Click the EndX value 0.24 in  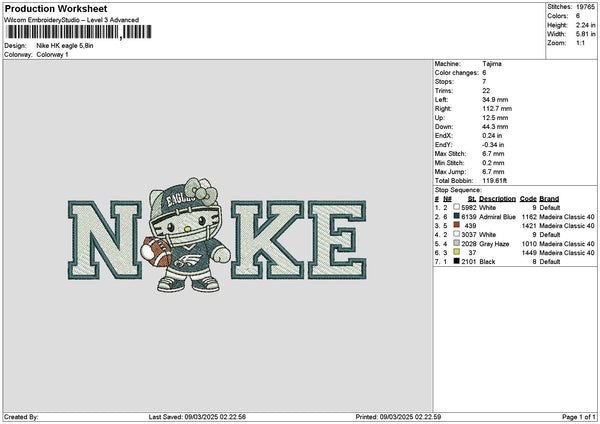pyautogui.click(x=492, y=136)
